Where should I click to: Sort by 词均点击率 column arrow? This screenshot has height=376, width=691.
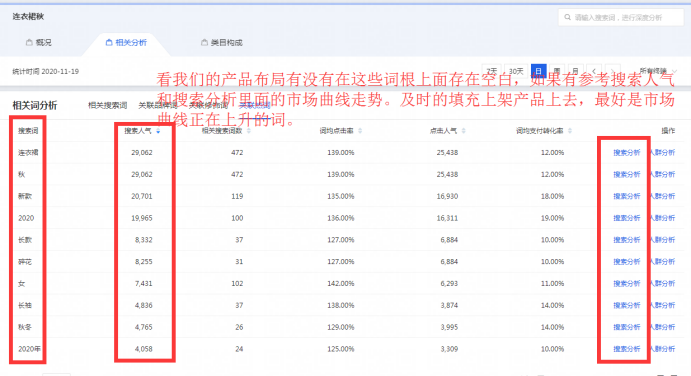click(360, 131)
